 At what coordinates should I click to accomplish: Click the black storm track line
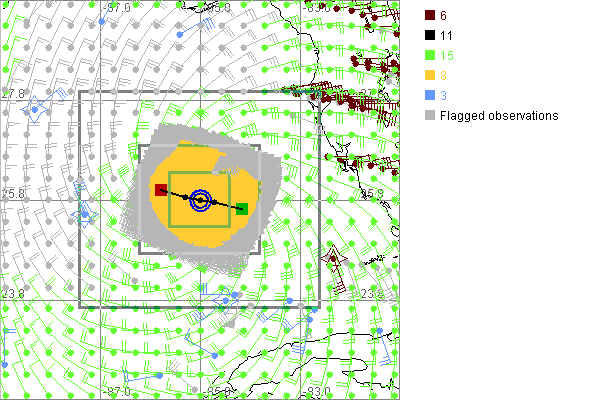point(222,205)
